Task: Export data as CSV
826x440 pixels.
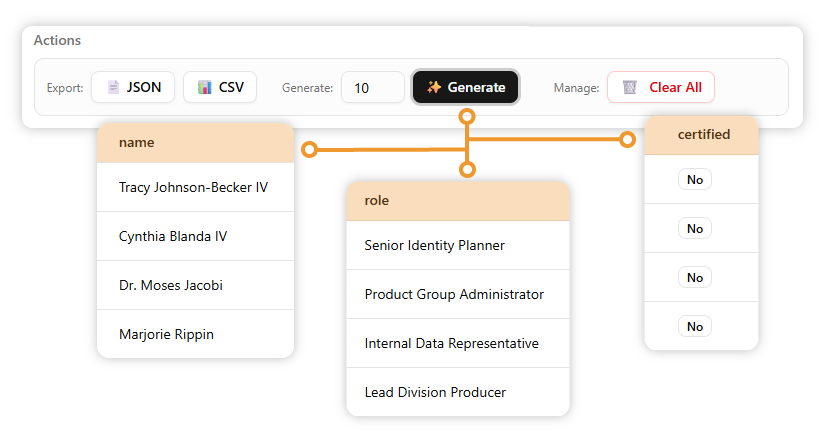Action: click(220, 87)
